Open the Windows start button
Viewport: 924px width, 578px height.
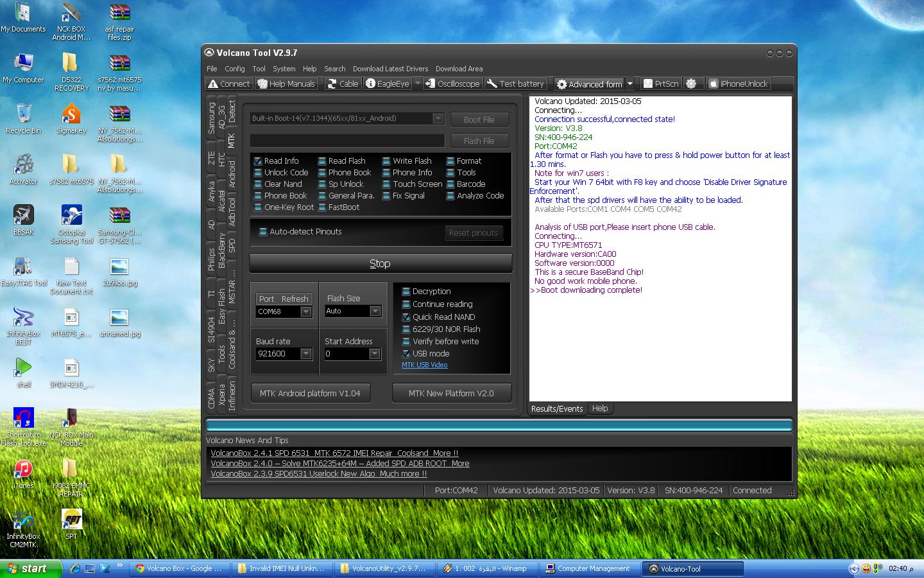31,568
